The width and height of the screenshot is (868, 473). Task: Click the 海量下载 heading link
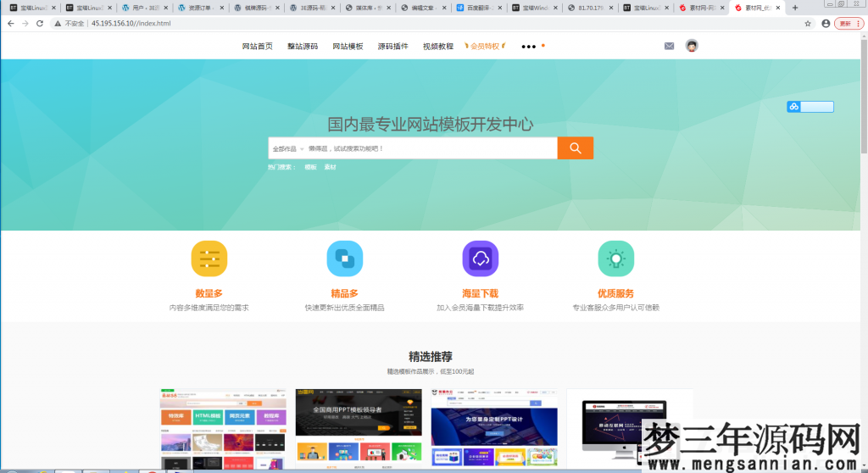point(480,293)
